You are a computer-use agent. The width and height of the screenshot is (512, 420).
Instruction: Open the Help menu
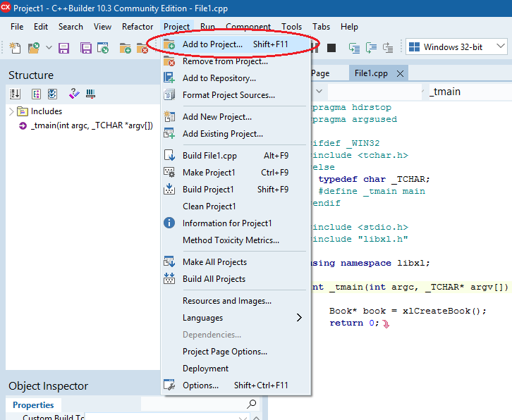tap(349, 27)
